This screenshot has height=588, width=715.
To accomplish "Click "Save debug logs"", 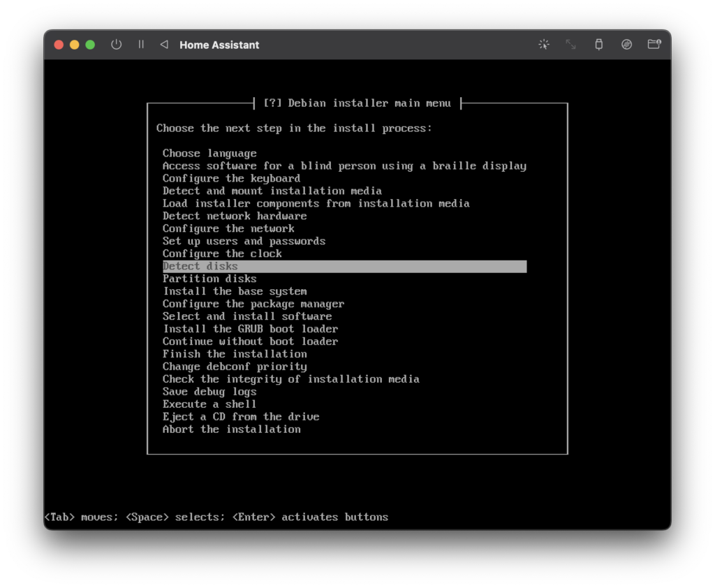I will tap(345, 392).
